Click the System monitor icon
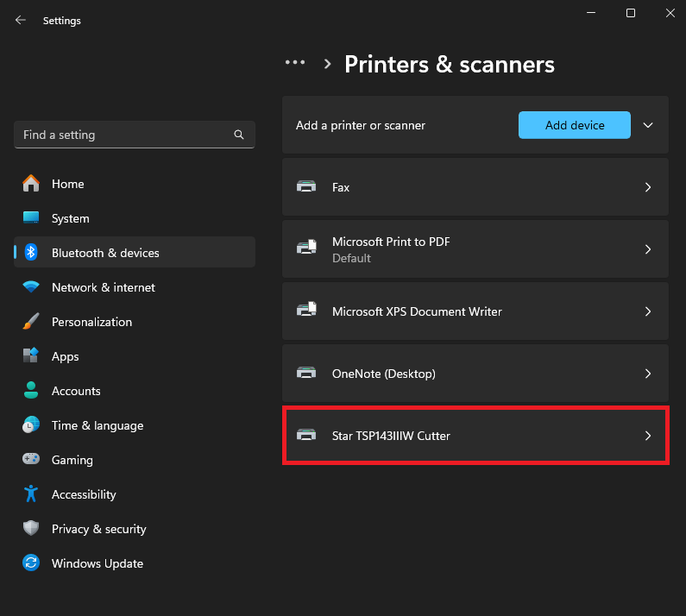The image size is (686, 616). click(31, 217)
